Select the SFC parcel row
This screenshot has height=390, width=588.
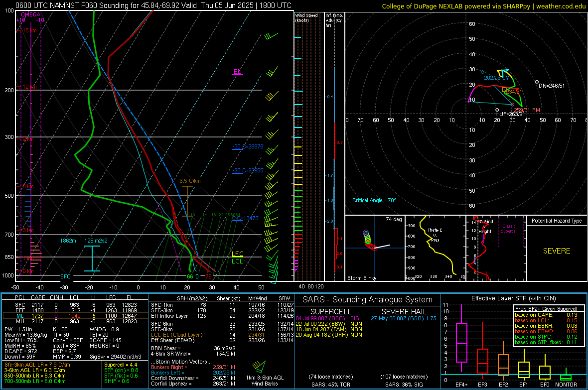pyautogui.click(x=76, y=305)
